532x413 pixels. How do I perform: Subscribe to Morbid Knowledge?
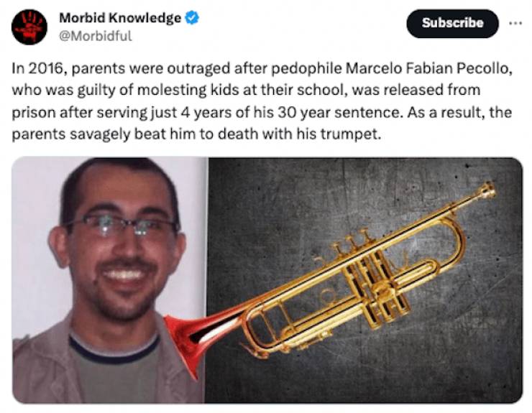coord(452,24)
